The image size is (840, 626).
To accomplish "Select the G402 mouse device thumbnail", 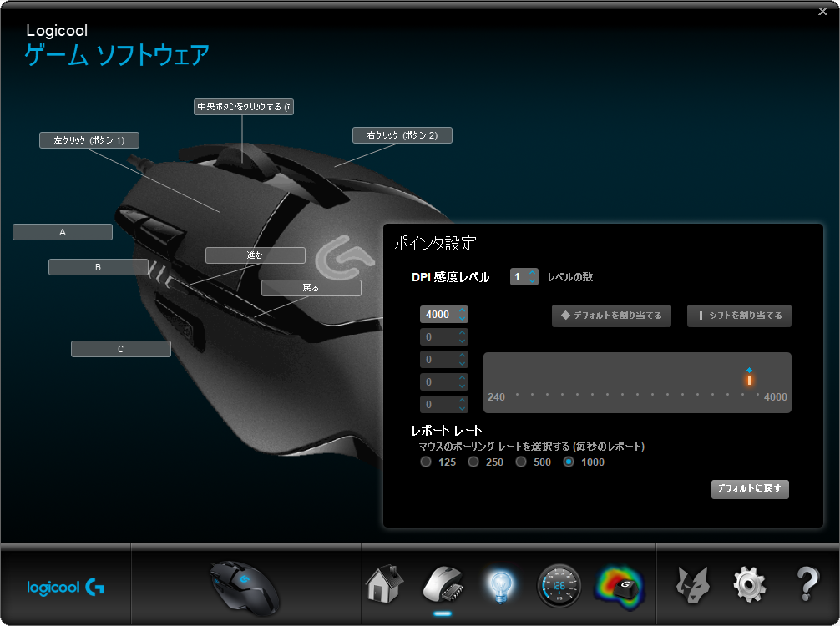I will click(x=245, y=587).
